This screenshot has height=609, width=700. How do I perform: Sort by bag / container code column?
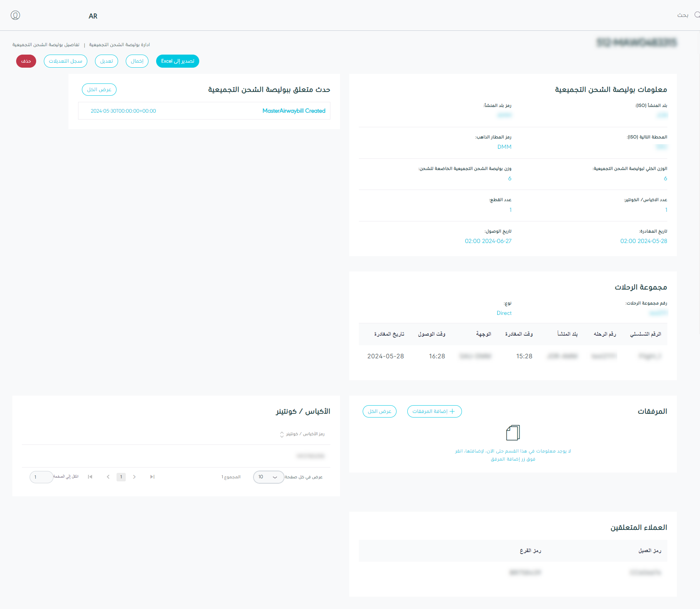click(x=282, y=434)
